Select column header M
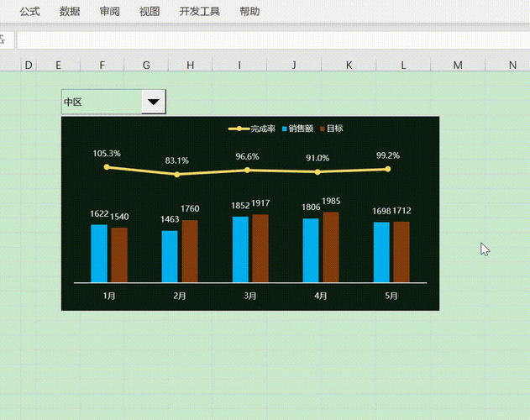The width and height of the screenshot is (530, 420). (x=458, y=65)
